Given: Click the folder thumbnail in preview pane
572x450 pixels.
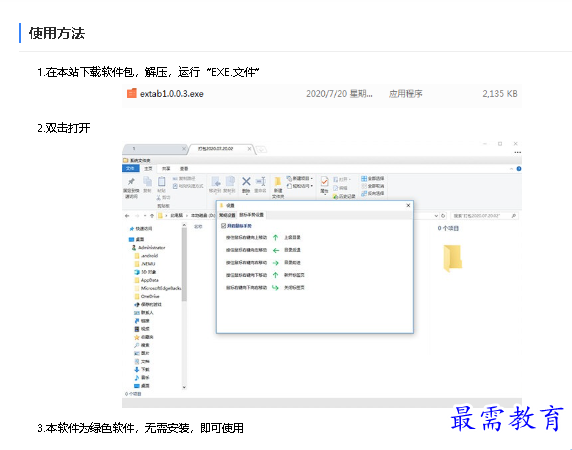Looking at the screenshot, I should (x=453, y=258).
